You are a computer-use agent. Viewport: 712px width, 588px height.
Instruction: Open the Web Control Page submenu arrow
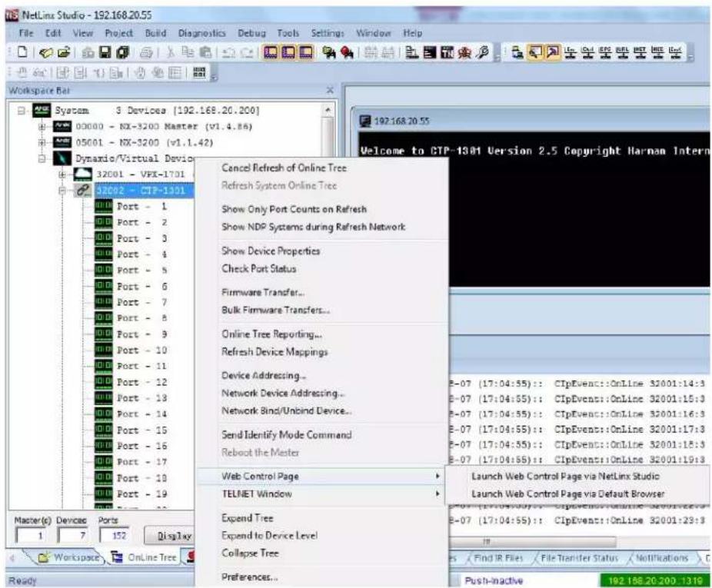[438, 477]
